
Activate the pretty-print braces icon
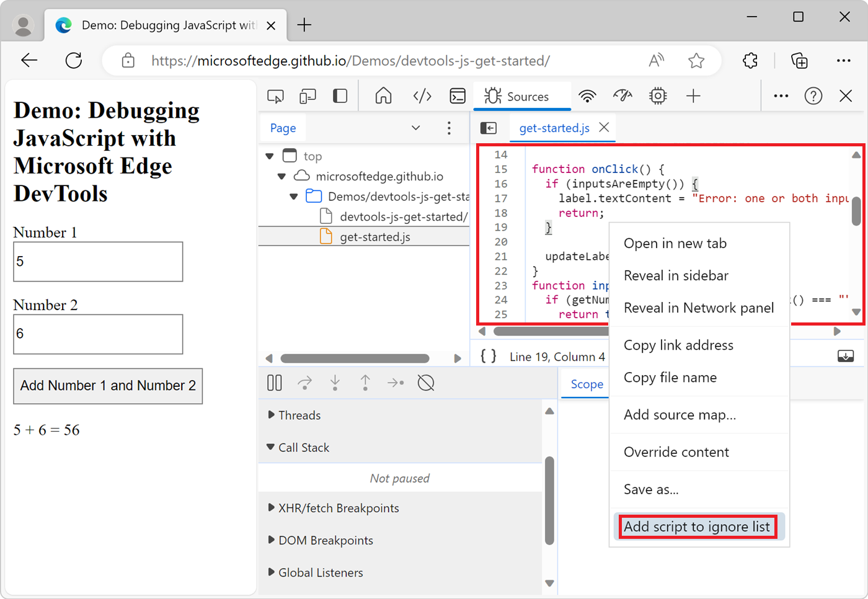coord(487,357)
